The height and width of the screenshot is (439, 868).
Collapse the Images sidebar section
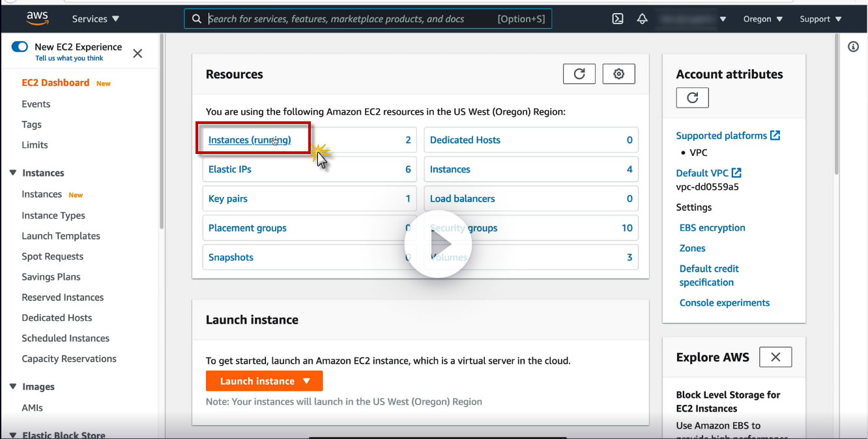pyautogui.click(x=13, y=387)
